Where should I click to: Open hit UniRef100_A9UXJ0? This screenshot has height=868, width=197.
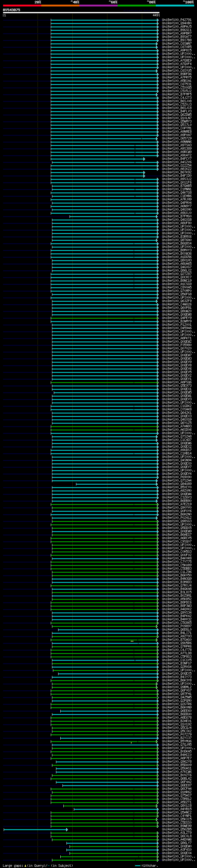click(176, 213)
